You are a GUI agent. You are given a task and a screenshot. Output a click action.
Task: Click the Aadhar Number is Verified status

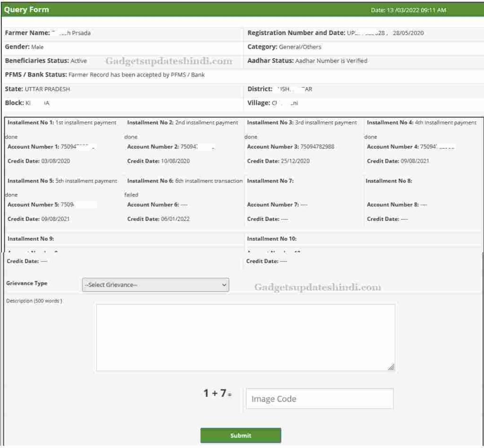331,61
